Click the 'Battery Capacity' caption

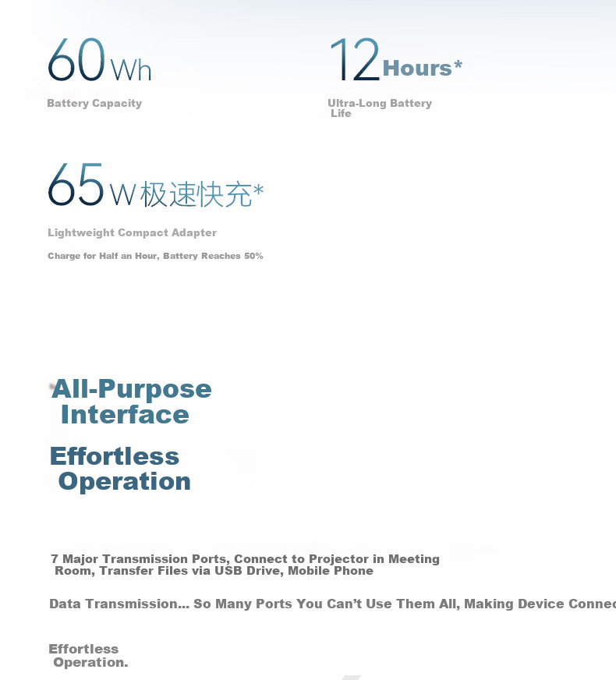click(x=94, y=103)
